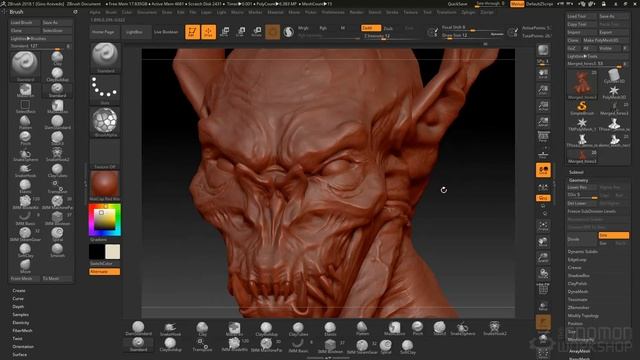Select the Spiral brush in the Brush palette
Viewport: 640px width, 360px height.
click(57, 234)
